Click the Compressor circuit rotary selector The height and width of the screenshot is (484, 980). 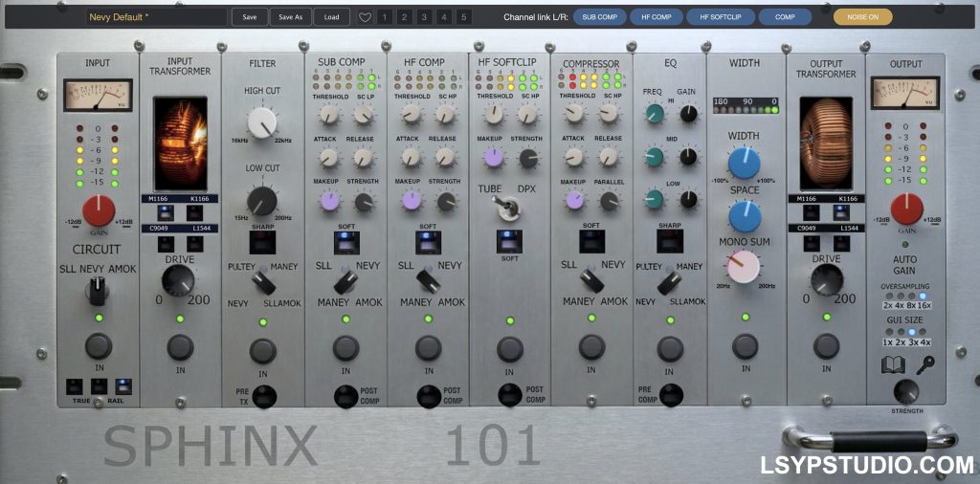[x=590, y=279]
